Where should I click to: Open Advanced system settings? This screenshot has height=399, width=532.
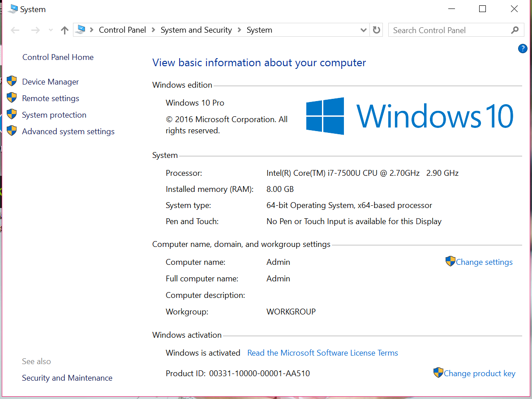(68, 132)
